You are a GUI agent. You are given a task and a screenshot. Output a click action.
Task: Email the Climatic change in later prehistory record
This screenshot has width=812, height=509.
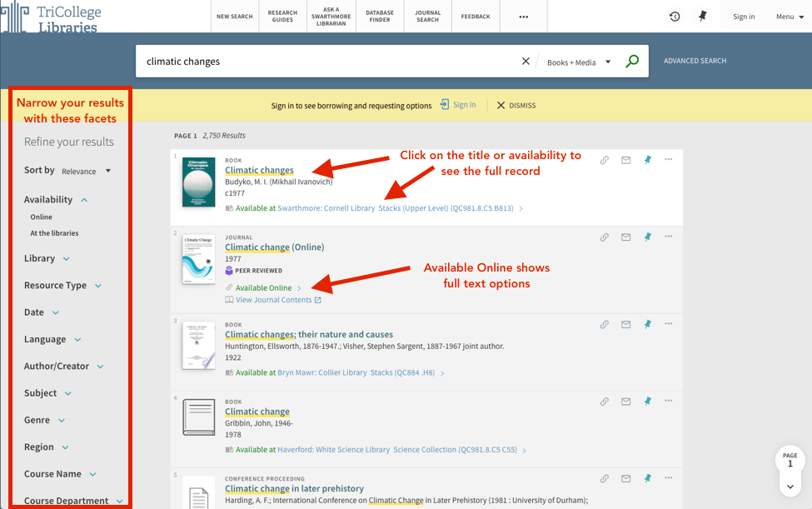coord(626,478)
